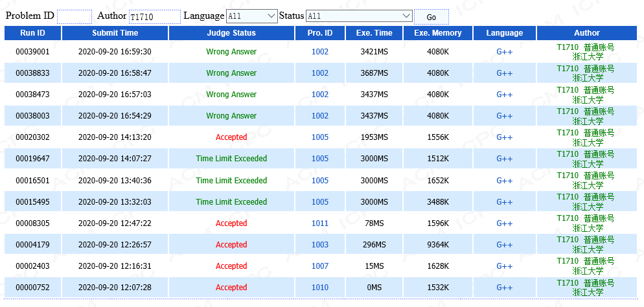Viewport: 644px width, 307px height.
Task: Click G++ language link for run 00020302
Action: [504, 137]
